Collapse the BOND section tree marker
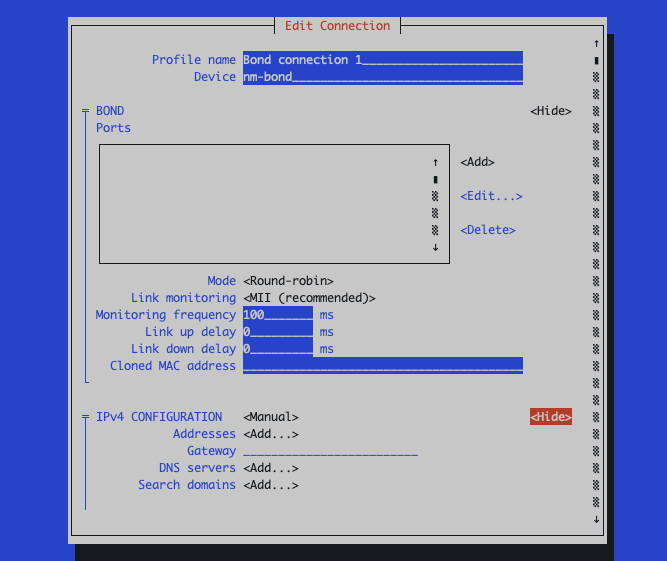Viewport: 667px width, 561px height. click(86, 111)
